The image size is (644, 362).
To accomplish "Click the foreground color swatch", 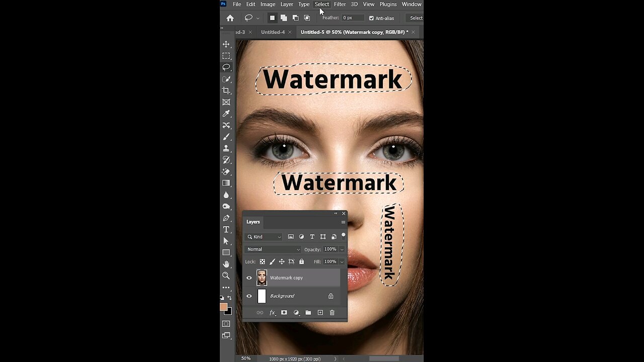I will point(224,306).
